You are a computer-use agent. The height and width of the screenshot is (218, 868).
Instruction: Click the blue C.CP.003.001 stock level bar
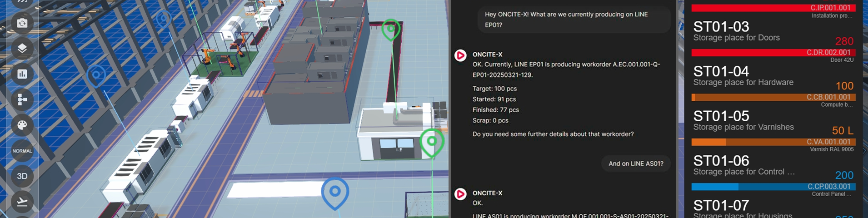click(773, 187)
